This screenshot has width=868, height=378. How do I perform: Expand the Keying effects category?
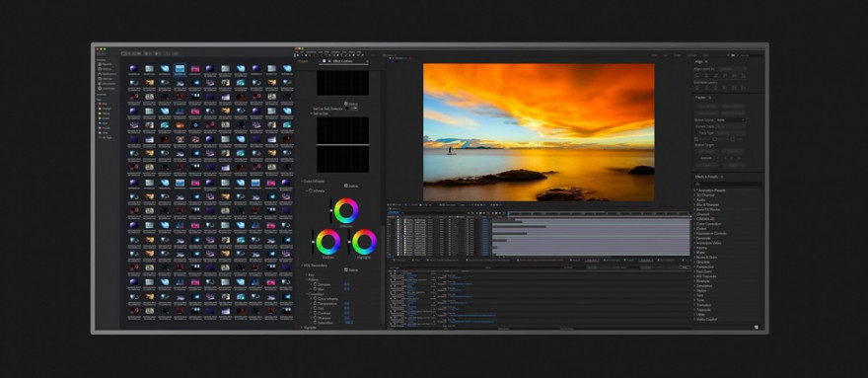(x=694, y=247)
